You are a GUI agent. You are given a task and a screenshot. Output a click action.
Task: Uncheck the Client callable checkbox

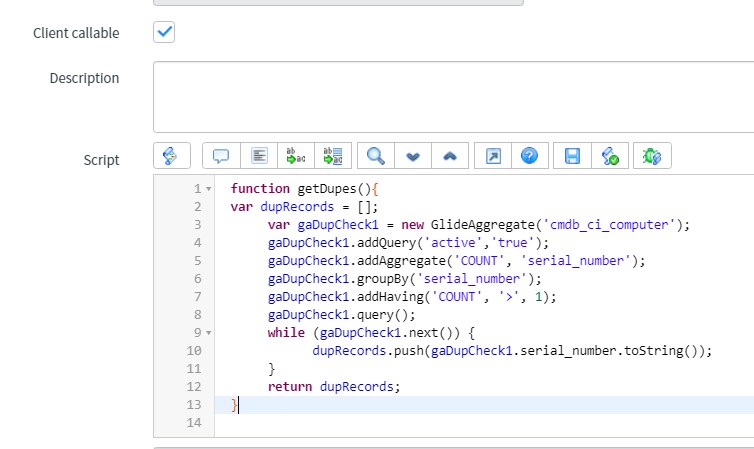pyautogui.click(x=164, y=32)
